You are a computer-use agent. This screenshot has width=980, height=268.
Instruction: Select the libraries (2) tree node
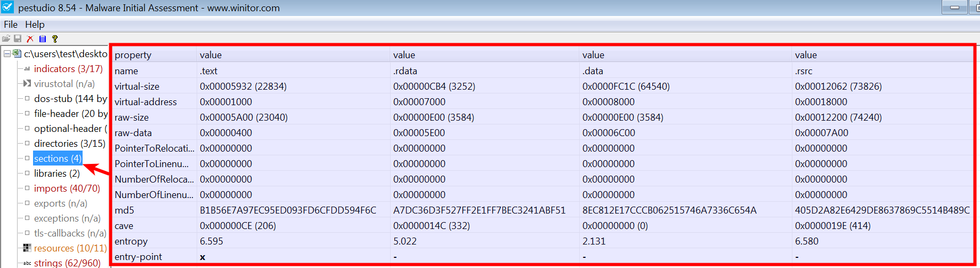point(56,174)
